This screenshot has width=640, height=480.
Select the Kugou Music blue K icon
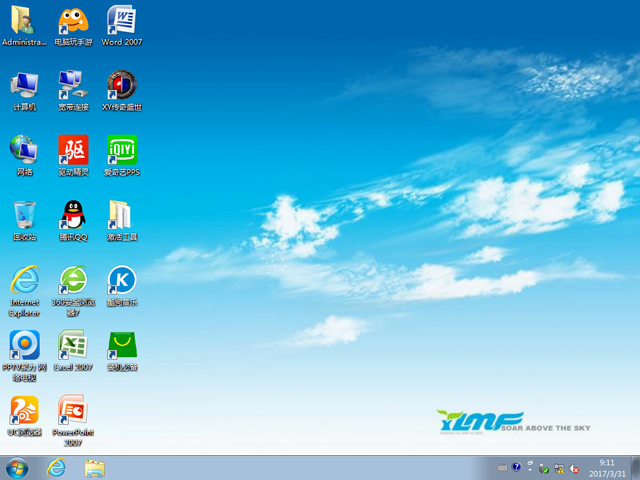[121, 280]
